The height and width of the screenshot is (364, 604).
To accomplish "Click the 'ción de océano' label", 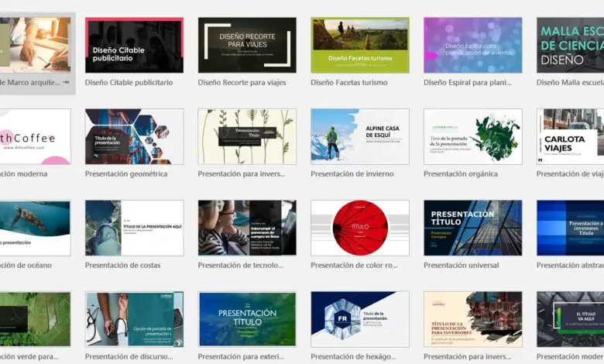I will [x=26, y=265].
